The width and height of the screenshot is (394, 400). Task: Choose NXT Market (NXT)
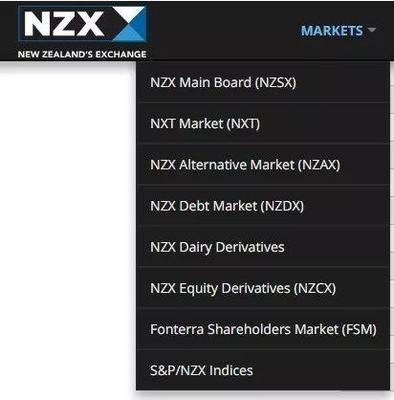[x=263, y=124]
